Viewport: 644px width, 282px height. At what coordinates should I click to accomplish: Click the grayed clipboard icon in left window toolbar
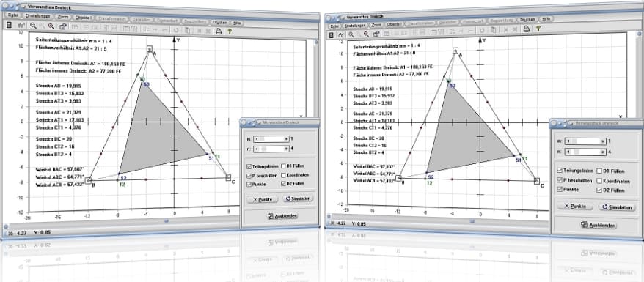tap(187, 30)
